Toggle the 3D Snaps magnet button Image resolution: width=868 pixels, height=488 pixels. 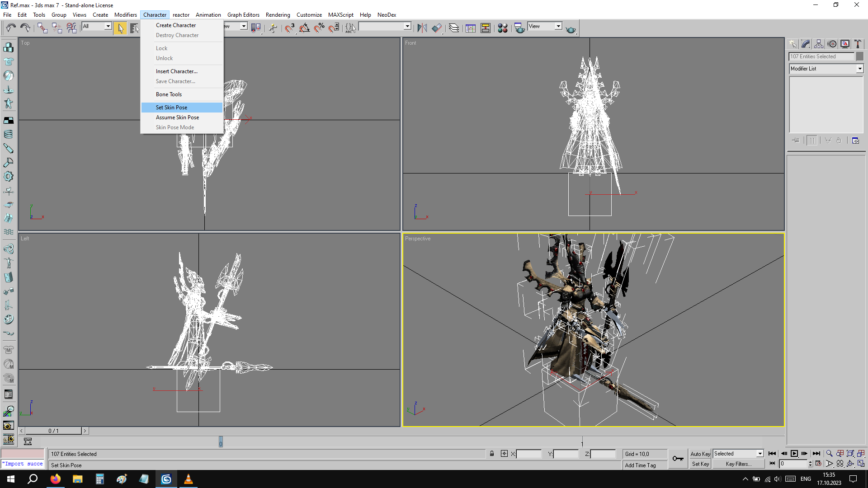[289, 28]
